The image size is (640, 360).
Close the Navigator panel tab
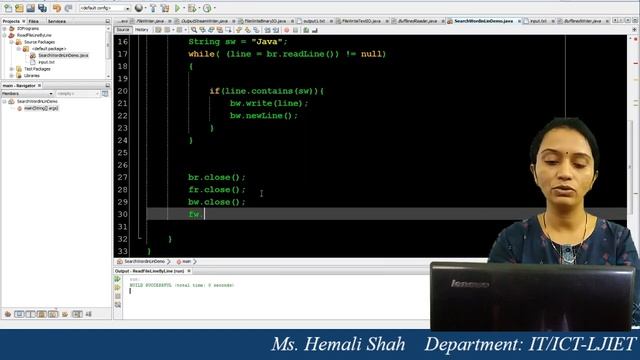(40, 86)
